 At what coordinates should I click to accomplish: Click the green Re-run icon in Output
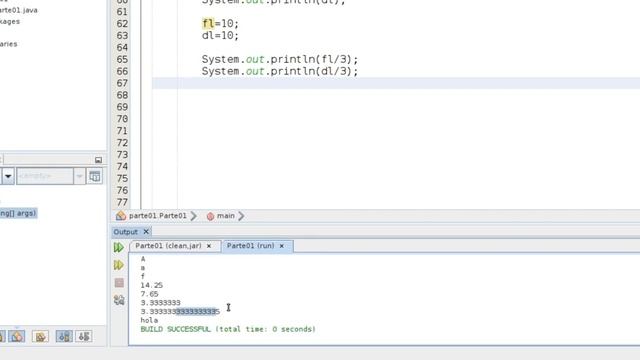[x=118, y=247]
